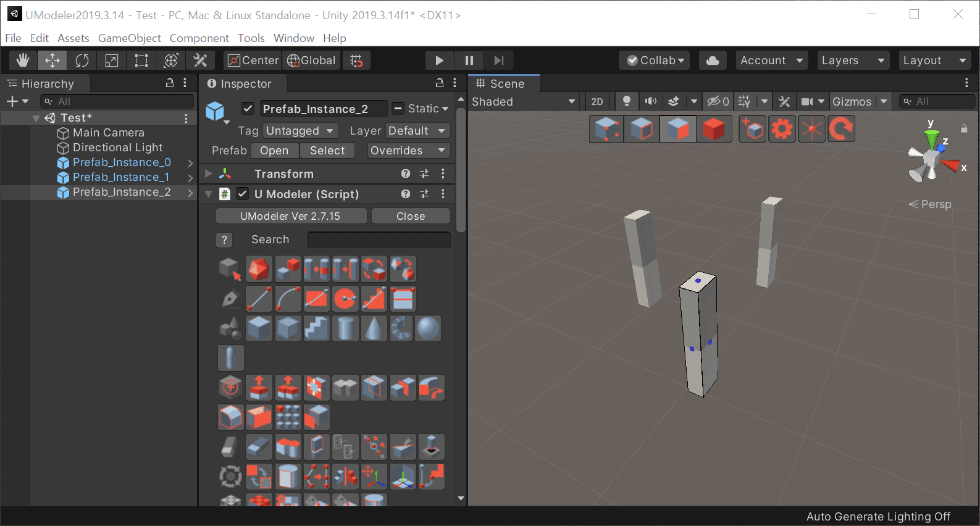Click the UModeler Close button
This screenshot has width=980, height=526.
pos(411,216)
